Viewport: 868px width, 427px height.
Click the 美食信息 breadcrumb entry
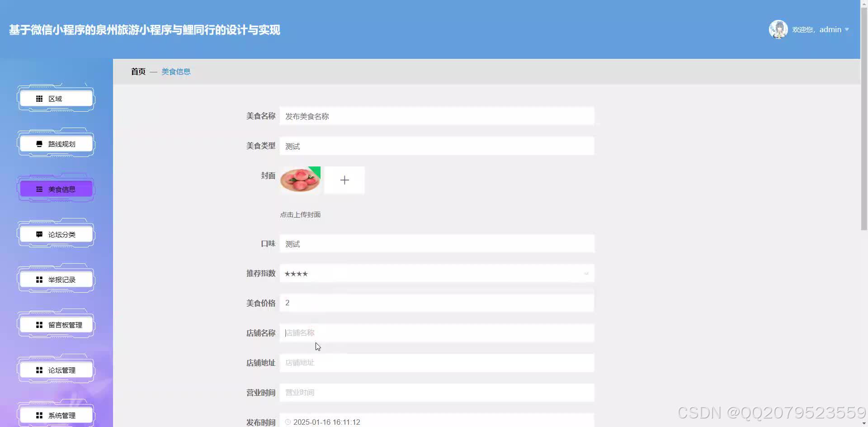point(176,71)
